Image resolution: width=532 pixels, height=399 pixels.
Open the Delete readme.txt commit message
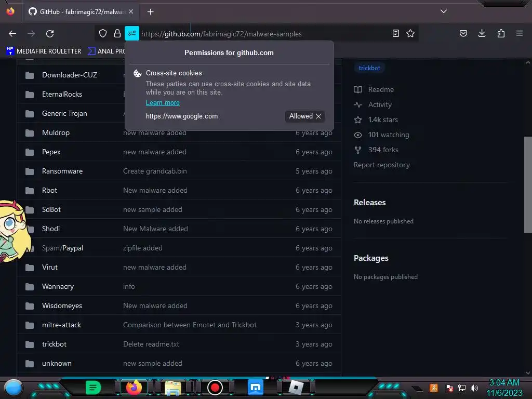tap(151, 344)
